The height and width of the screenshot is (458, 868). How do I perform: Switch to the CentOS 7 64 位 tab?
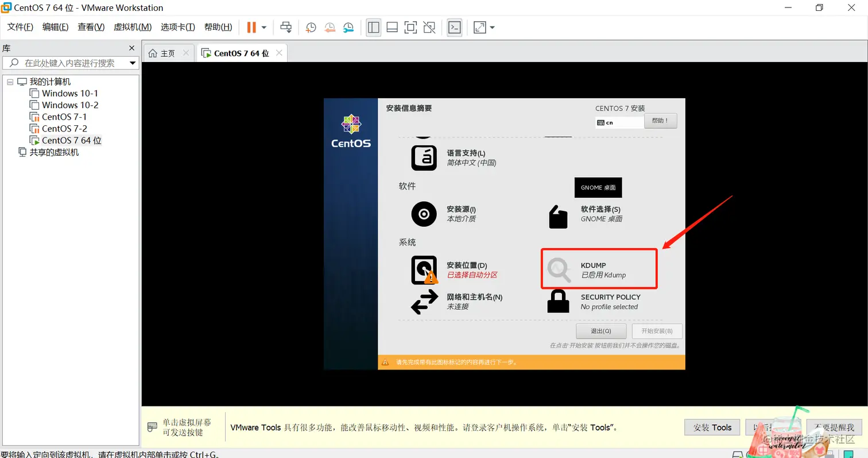point(241,53)
